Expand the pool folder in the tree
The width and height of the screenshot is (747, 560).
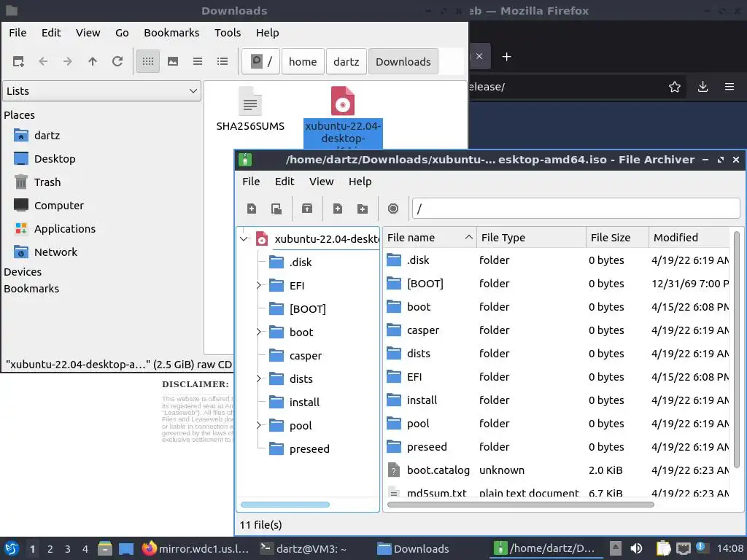(259, 425)
